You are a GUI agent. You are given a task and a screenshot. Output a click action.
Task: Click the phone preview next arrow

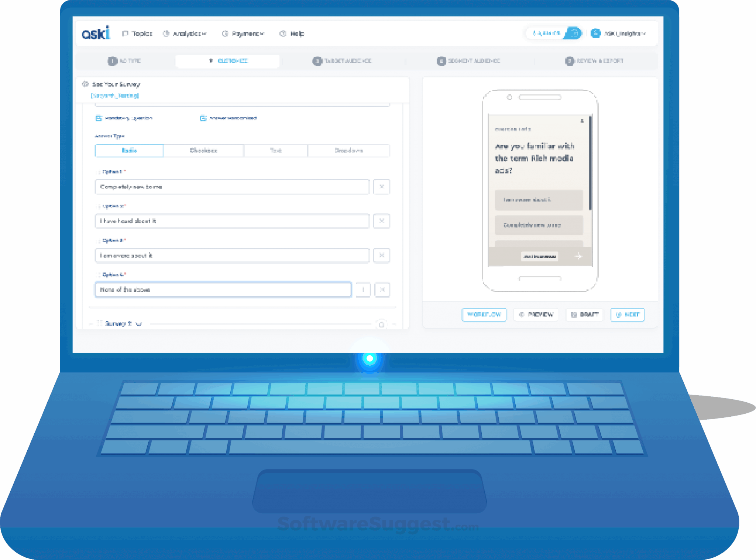coord(578,256)
